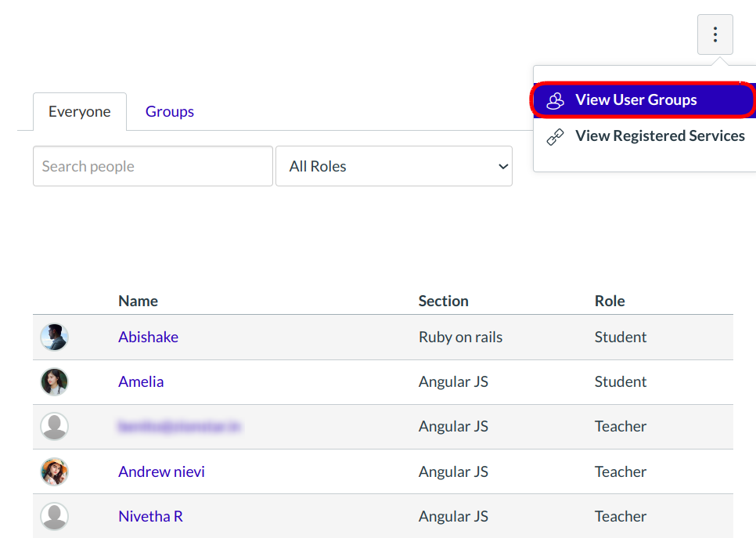Screen dimensions: 756x538
Task: Select the Everyone tab
Action: click(79, 111)
